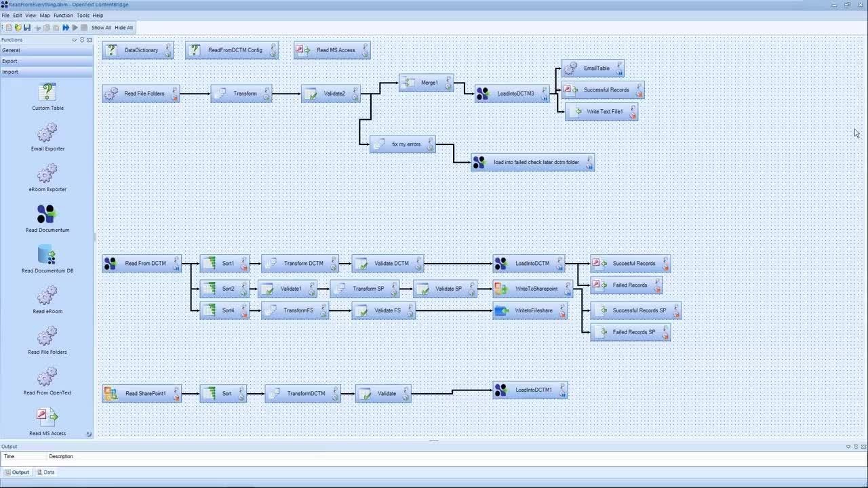Select the LoadIntoDCTM3 node
The width and height of the screenshot is (868, 488).
[512, 94]
